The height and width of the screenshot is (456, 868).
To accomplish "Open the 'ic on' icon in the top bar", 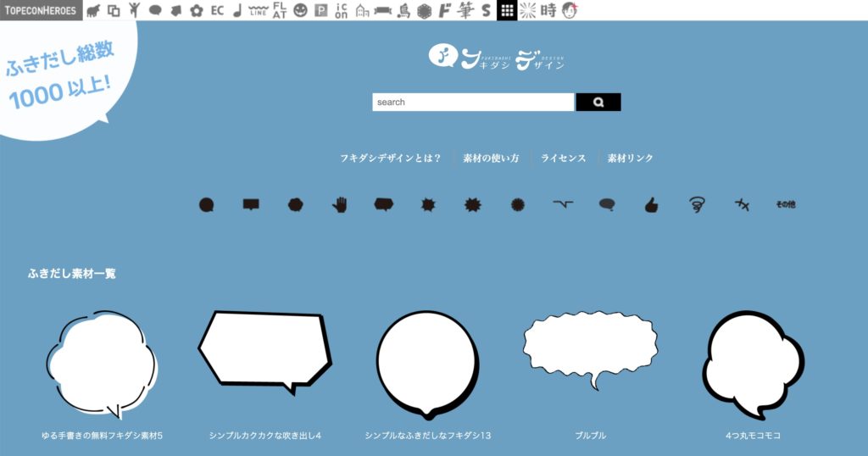I will coord(342,10).
